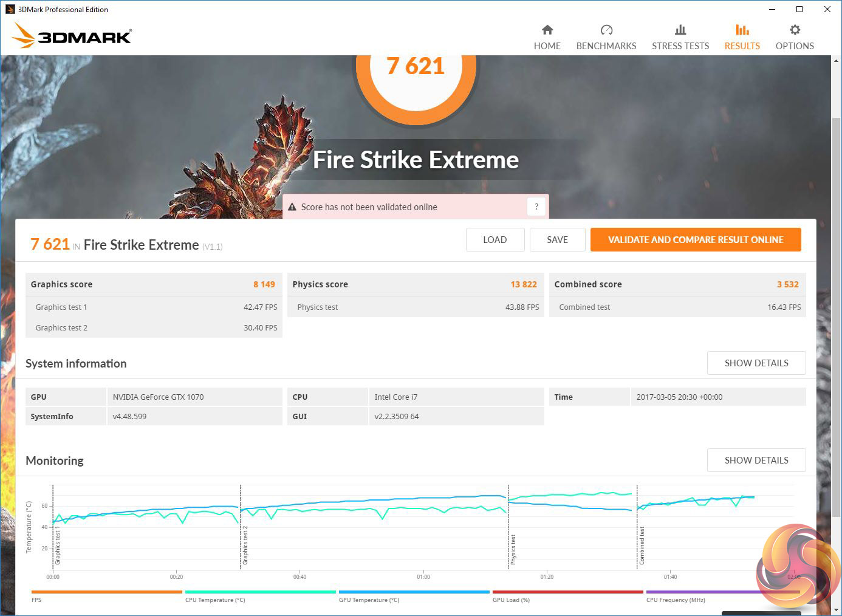The image size is (842, 616).
Task: Click the Monitoring section heading
Action: [55, 460]
